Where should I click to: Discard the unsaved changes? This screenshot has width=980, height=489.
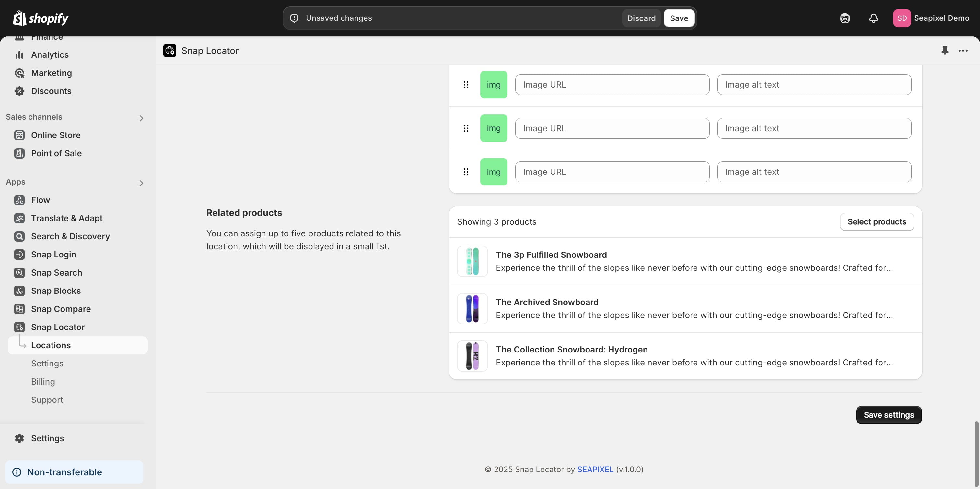coord(641,18)
